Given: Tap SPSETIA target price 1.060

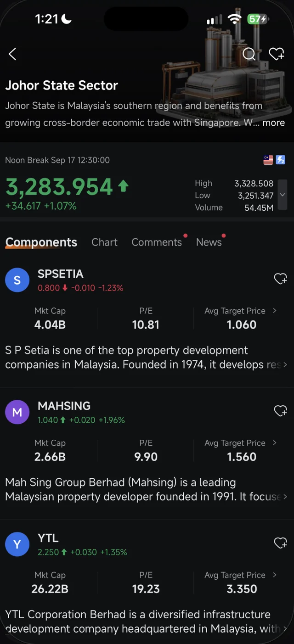Looking at the screenshot, I should coord(242,325).
